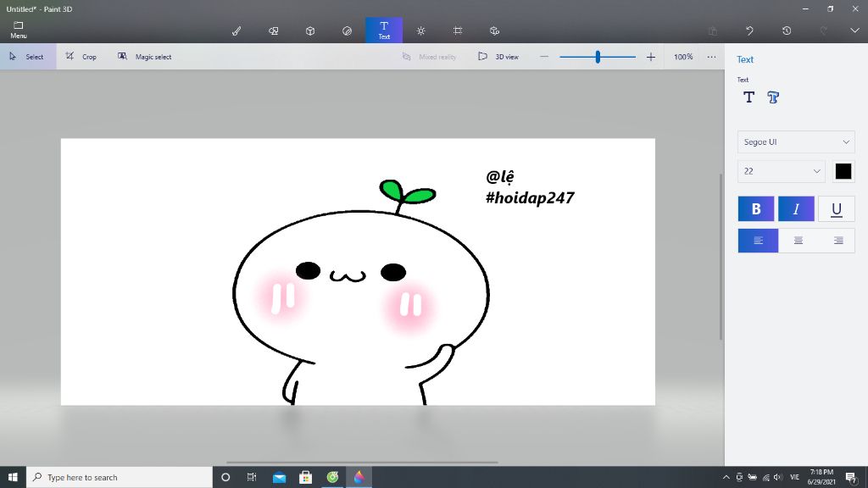
Task: Click the Crop button
Action: tap(81, 57)
